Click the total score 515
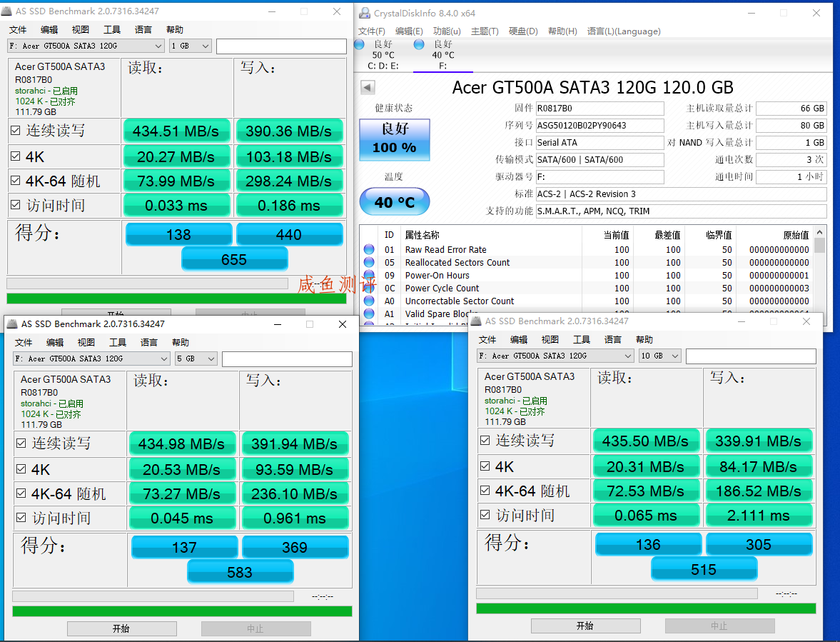Viewport: 840px width, 642px height. point(704,569)
